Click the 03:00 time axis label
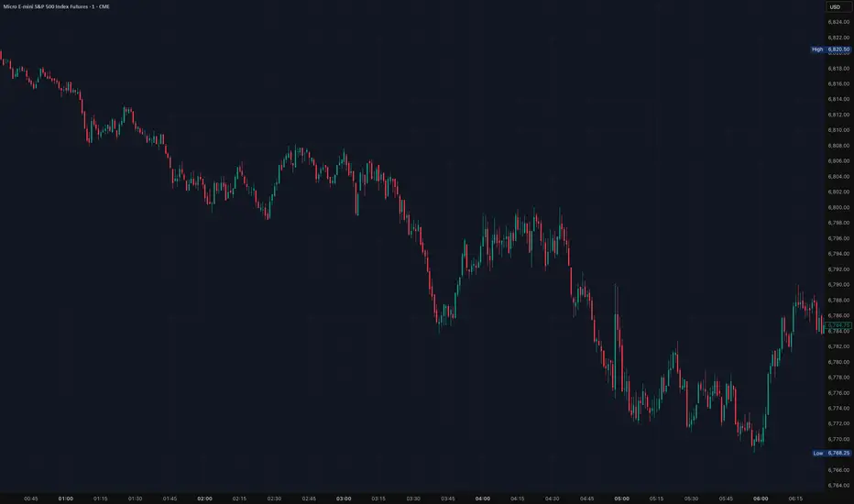854x504 pixels. click(344, 499)
